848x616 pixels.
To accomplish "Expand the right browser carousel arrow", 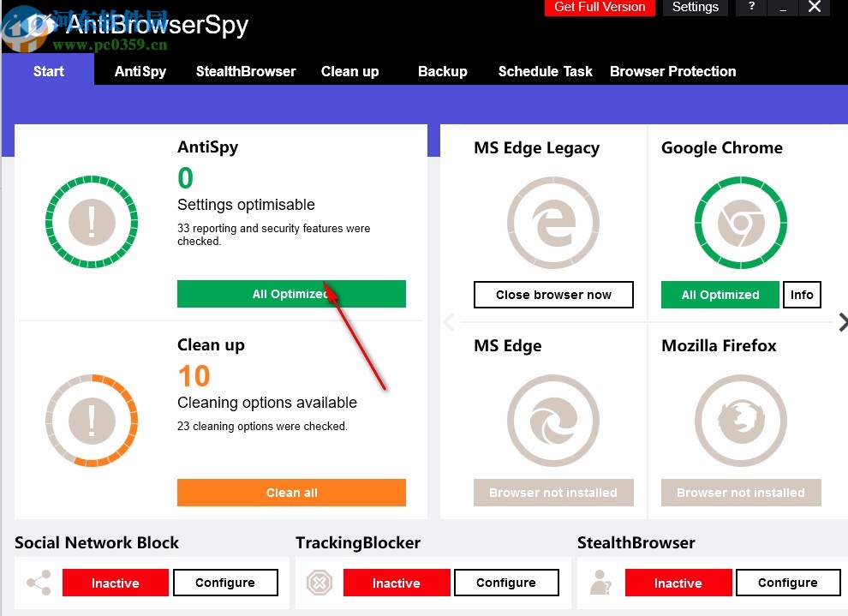I will click(843, 322).
